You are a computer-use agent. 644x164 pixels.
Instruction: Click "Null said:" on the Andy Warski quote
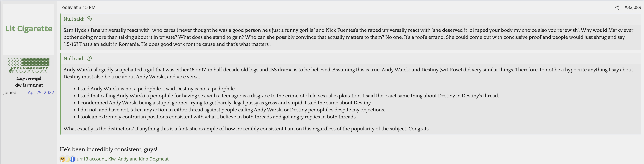[74, 59]
